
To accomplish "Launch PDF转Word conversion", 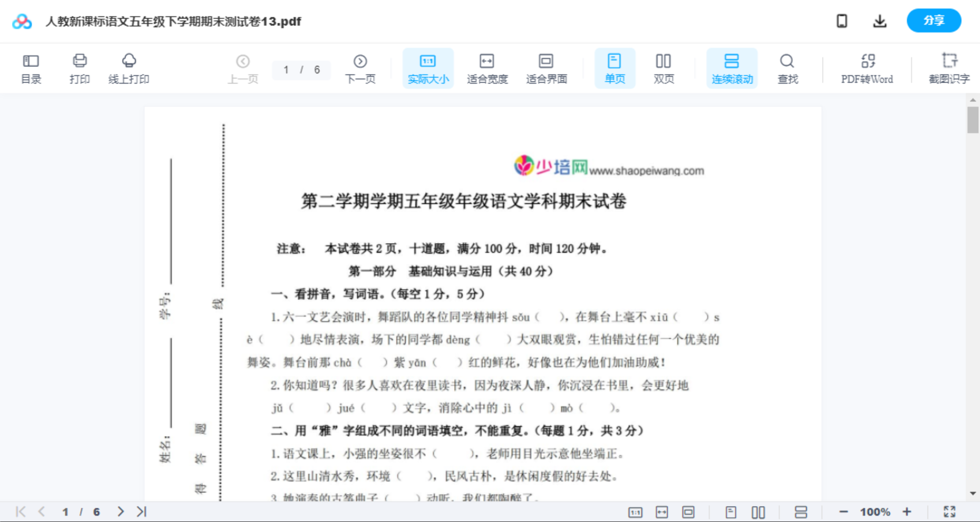I will [x=867, y=68].
